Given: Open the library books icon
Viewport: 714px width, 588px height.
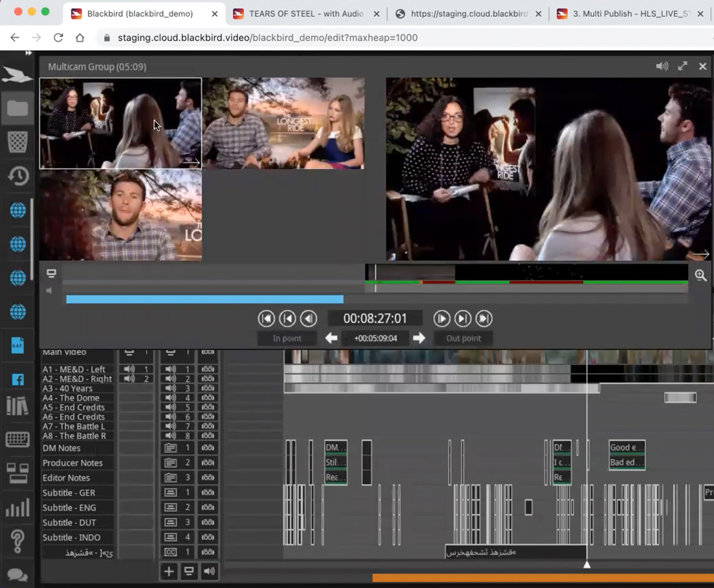Looking at the screenshot, I should tap(17, 406).
